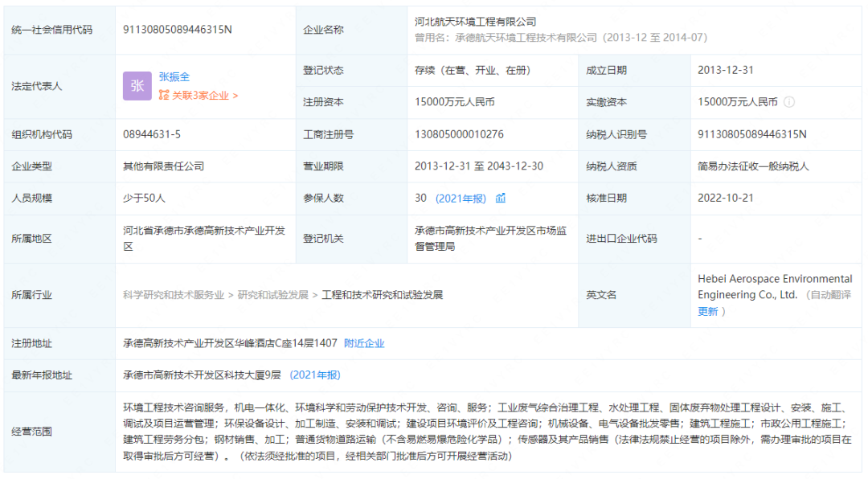Click the 注册地址 label
The width and height of the screenshot is (868, 479).
coord(31,343)
